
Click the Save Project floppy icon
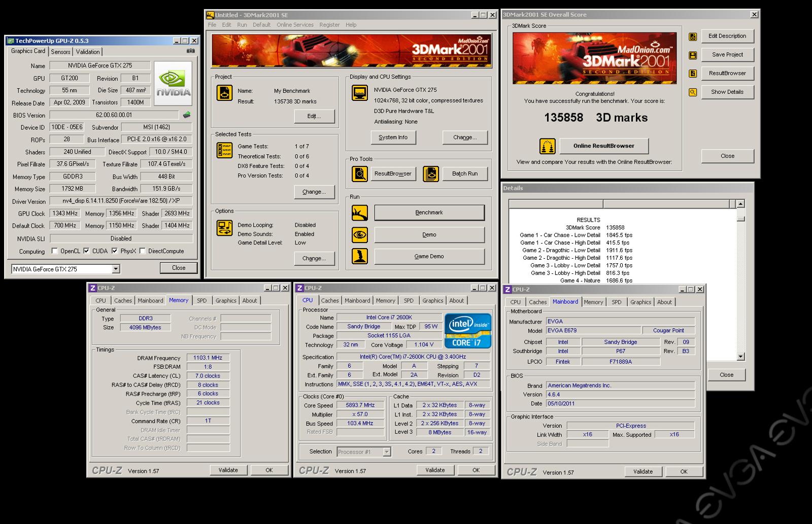(693, 55)
